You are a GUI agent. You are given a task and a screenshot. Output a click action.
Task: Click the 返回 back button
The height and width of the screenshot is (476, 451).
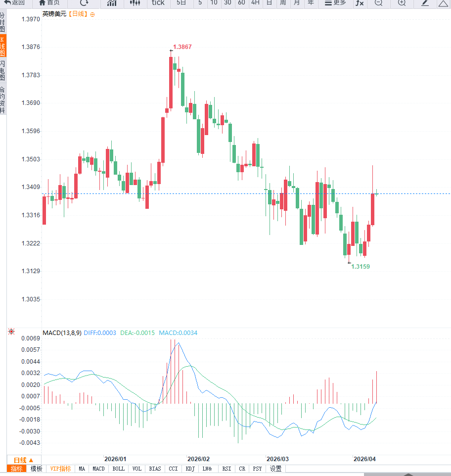[14, 3]
